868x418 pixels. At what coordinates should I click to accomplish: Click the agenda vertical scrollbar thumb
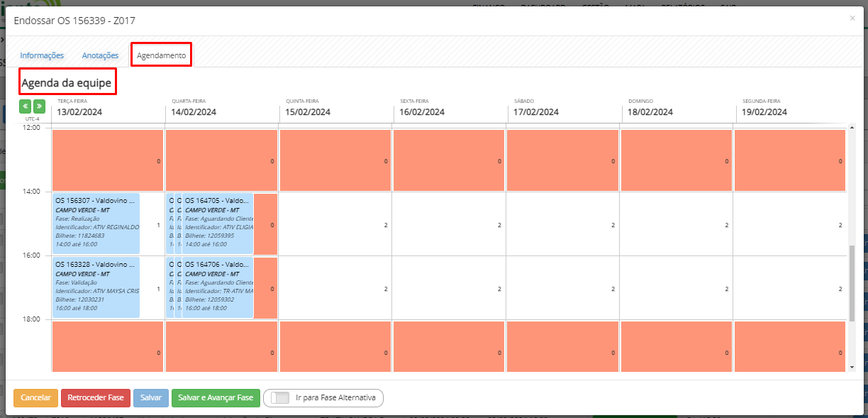point(852,282)
